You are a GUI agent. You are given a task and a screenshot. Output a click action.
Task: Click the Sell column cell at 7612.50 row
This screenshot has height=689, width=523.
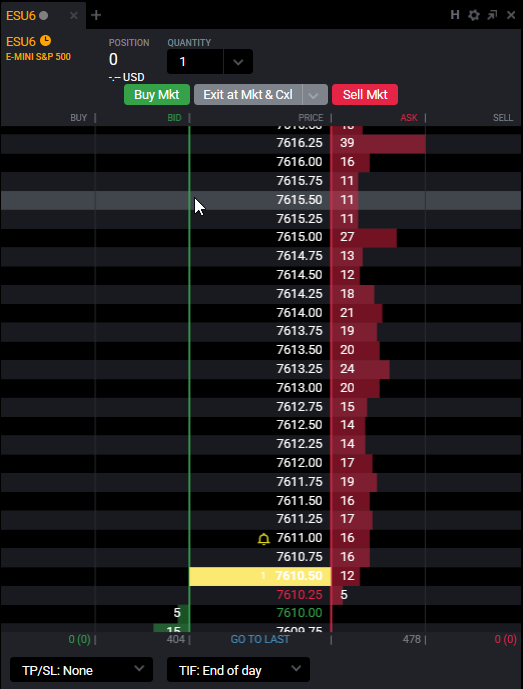coord(473,425)
